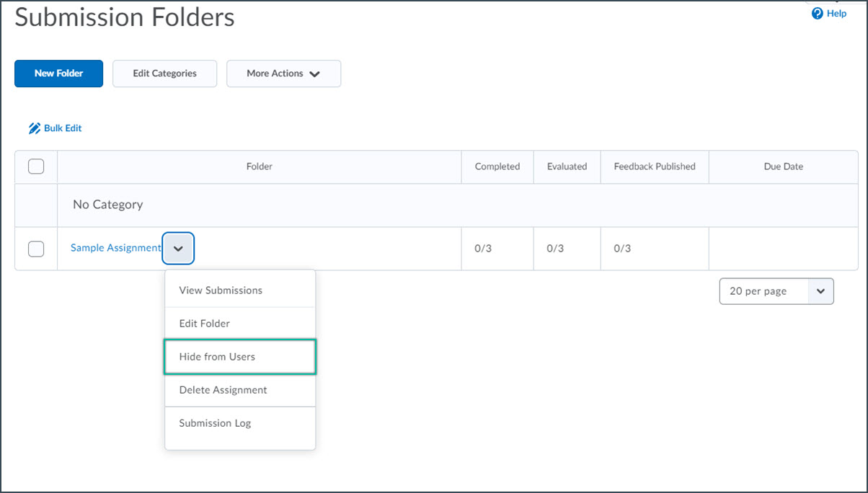Screen dimensions: 868x493
Task: Open the 20 per page dropdown
Action: [776, 291]
